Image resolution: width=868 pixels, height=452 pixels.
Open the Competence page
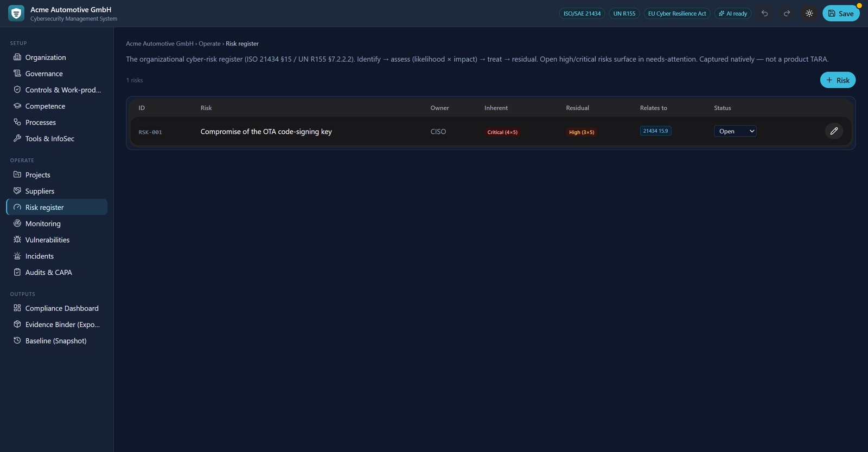(57, 106)
